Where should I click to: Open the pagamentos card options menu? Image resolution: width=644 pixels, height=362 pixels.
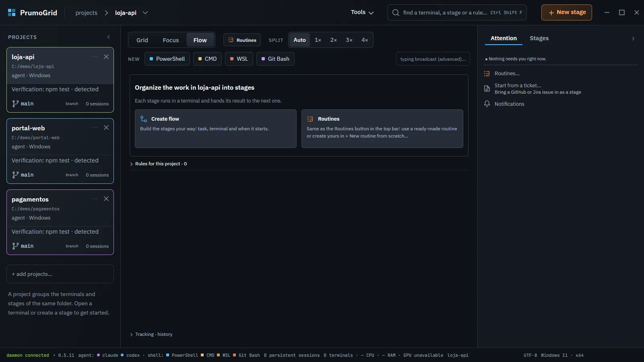click(95, 199)
